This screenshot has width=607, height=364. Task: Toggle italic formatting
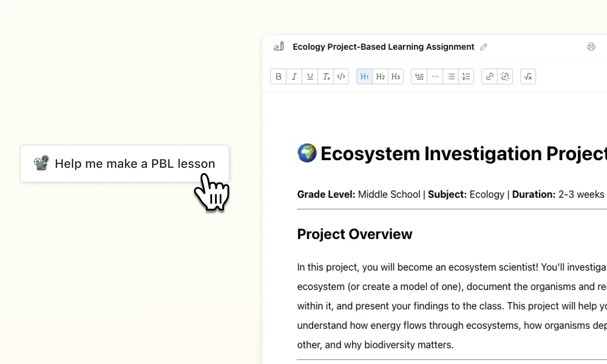[x=294, y=76]
